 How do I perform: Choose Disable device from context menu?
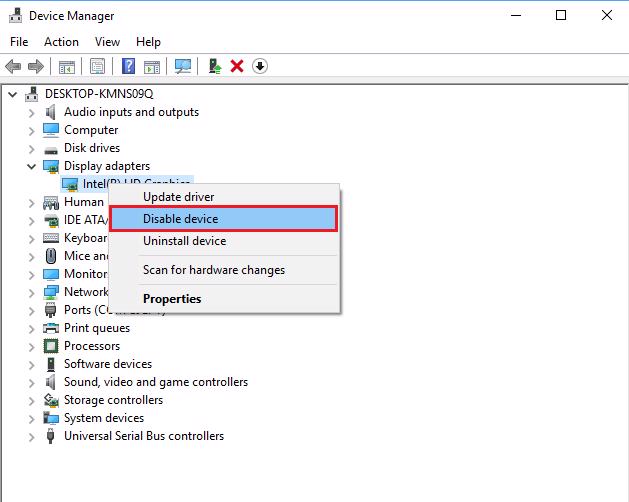(180, 219)
